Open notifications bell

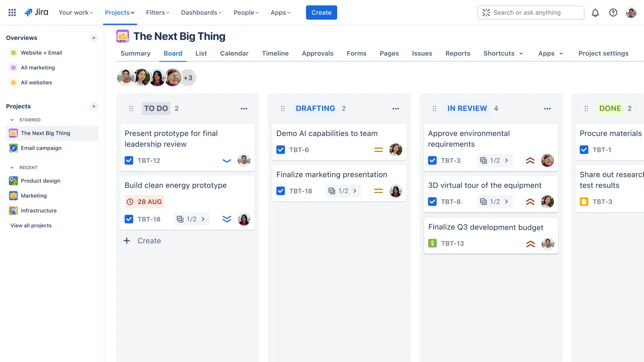point(595,12)
